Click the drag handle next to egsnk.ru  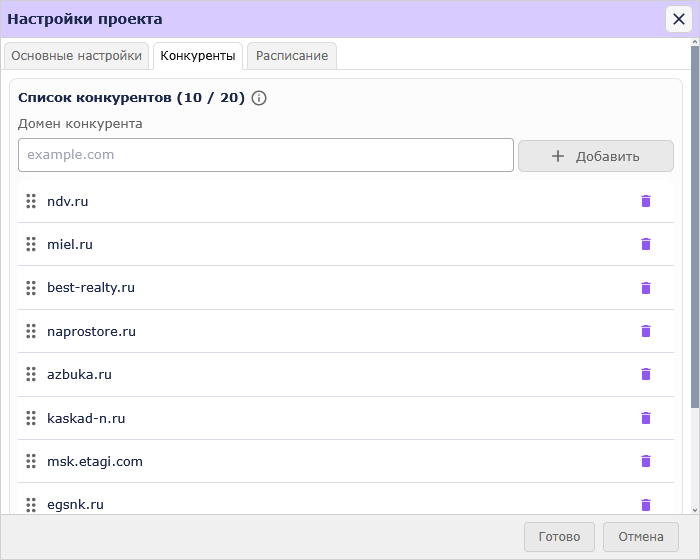point(31,505)
